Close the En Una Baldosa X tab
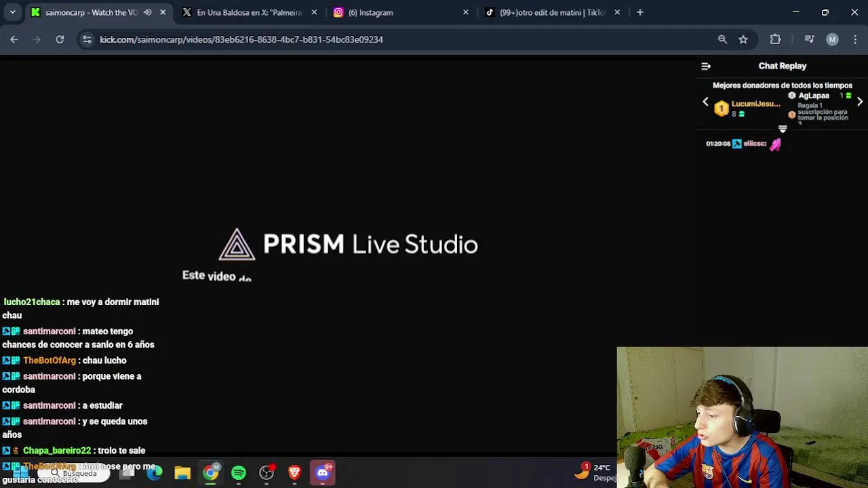The height and width of the screenshot is (488, 868). point(314,12)
